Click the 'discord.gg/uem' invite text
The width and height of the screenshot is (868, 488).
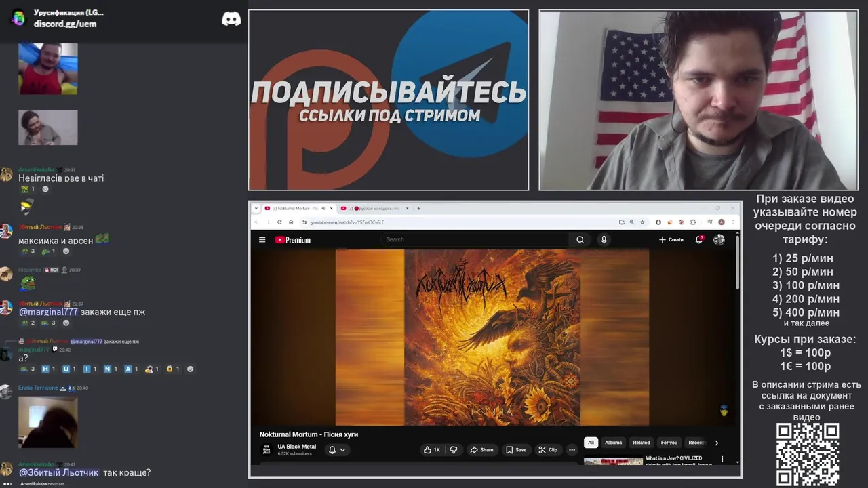65,24
